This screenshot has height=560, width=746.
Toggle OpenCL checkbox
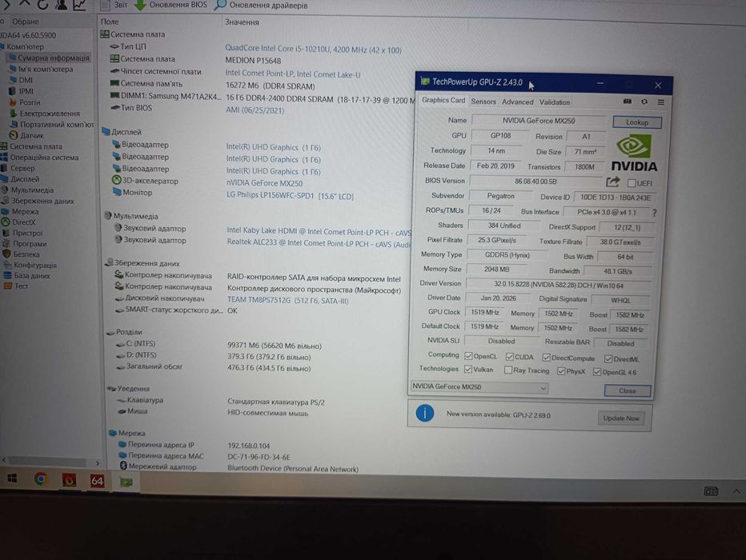(468, 356)
